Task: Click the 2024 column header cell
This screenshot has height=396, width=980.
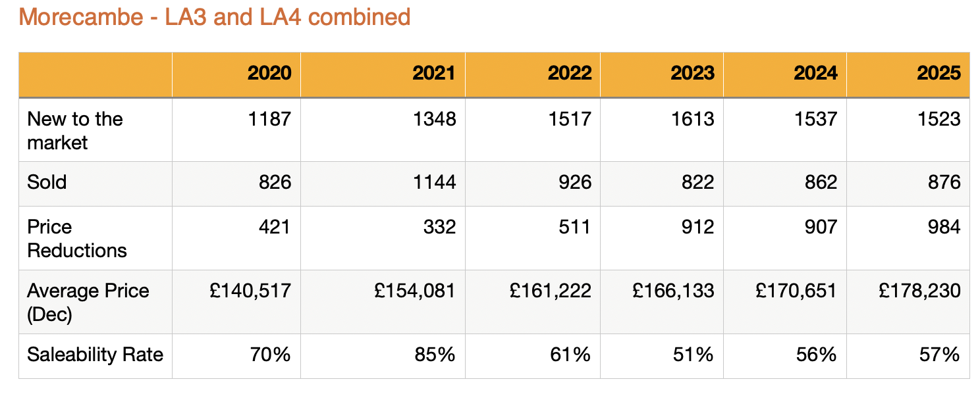Action: [815, 73]
